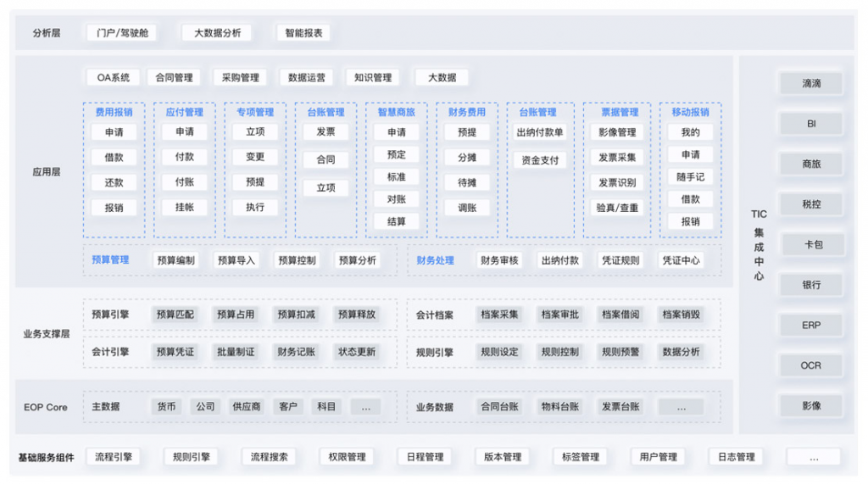Expand the ellipsis box in 主数据 row
Viewport: 868px width, 485px height.
[365, 407]
